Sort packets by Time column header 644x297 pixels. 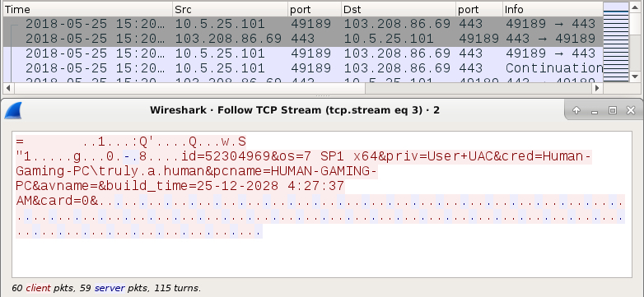click(87, 9)
